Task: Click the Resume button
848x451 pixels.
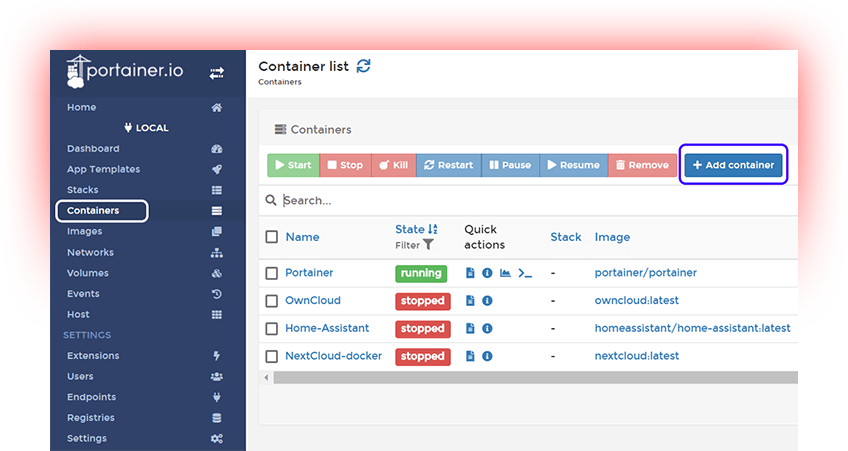Action: [573, 165]
